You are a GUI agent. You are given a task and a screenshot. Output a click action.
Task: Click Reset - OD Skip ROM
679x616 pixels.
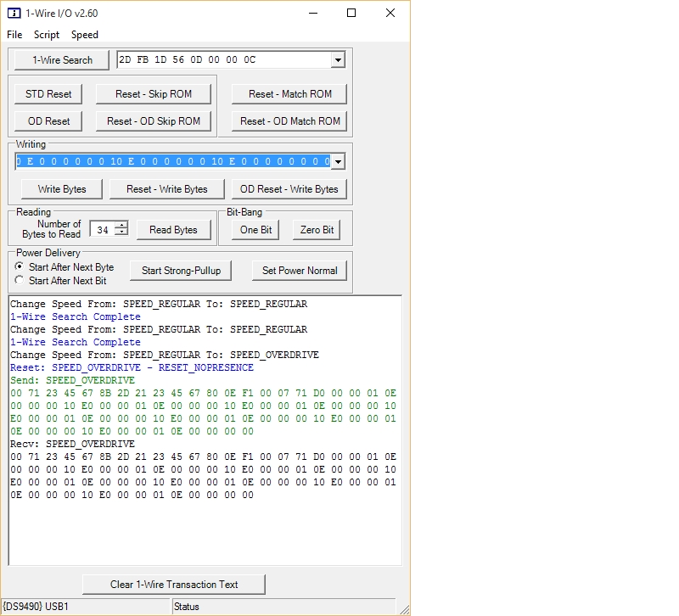pos(154,121)
